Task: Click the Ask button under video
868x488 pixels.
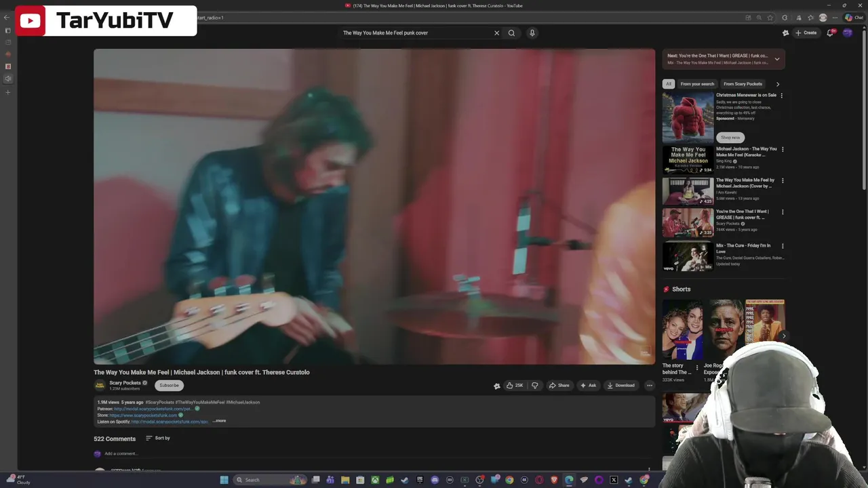Action: (x=588, y=386)
